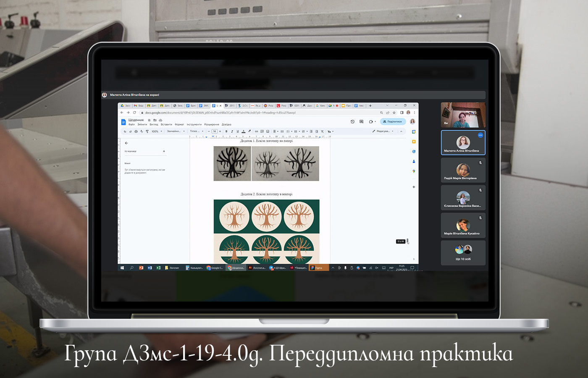Choose the text color

click(x=244, y=131)
